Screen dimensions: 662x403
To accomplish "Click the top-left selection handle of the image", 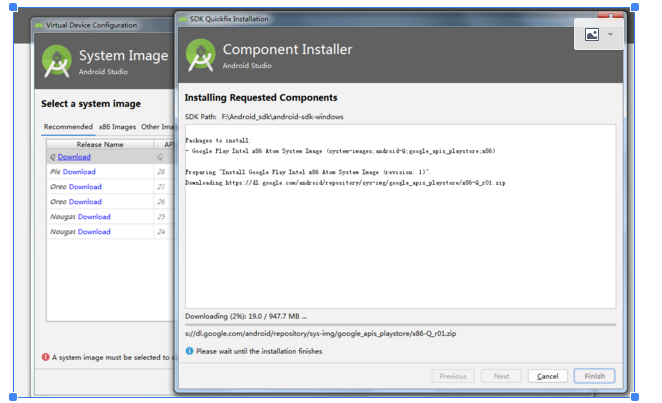I will (13, 7).
